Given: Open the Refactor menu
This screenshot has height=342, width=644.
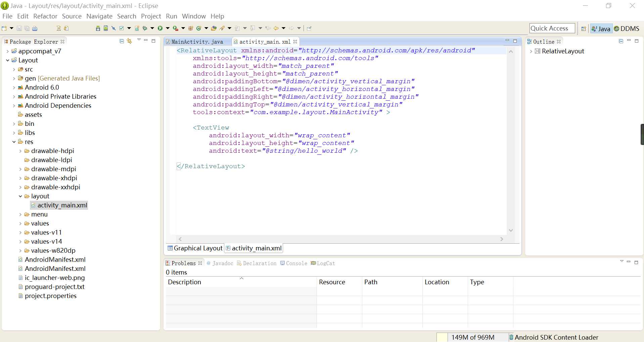Looking at the screenshot, I should [x=45, y=16].
